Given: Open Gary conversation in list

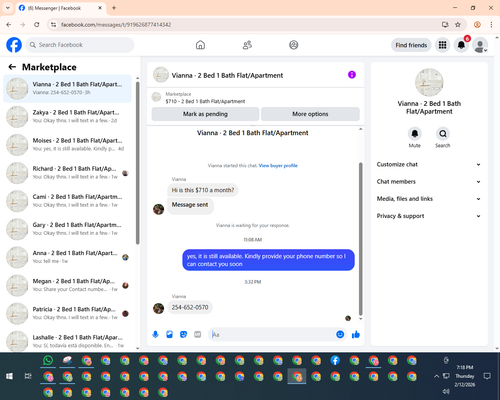Looking at the screenshot, I should 68,229.
